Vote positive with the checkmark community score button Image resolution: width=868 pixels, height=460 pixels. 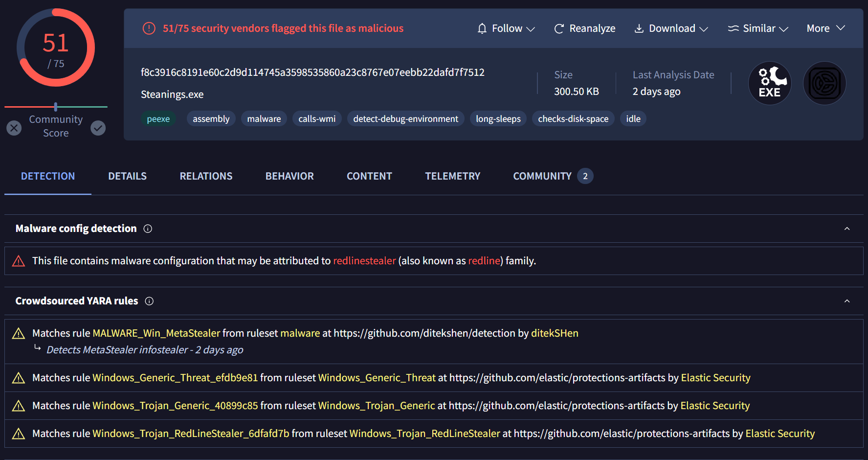98,128
